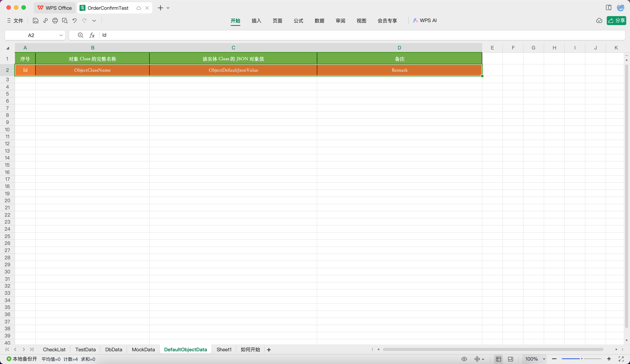Toggle the eye reading mode in status bar
Viewport: 630px width, 364px height.
click(x=464, y=359)
